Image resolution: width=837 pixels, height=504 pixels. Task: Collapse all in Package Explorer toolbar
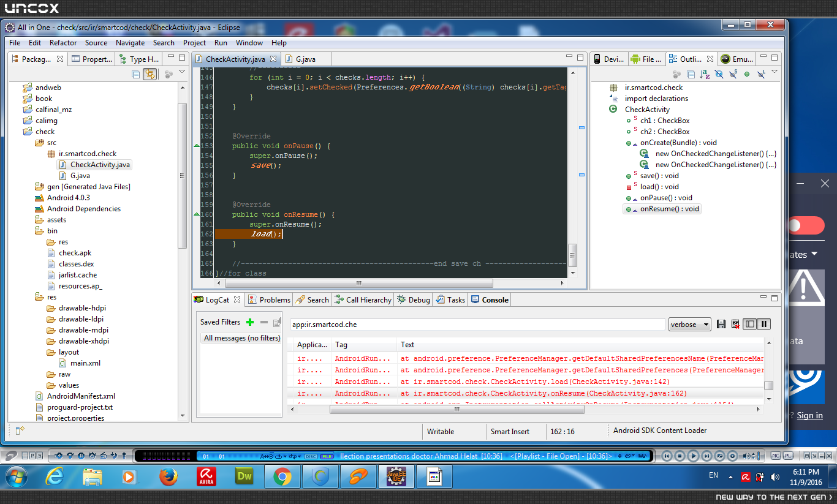point(136,74)
